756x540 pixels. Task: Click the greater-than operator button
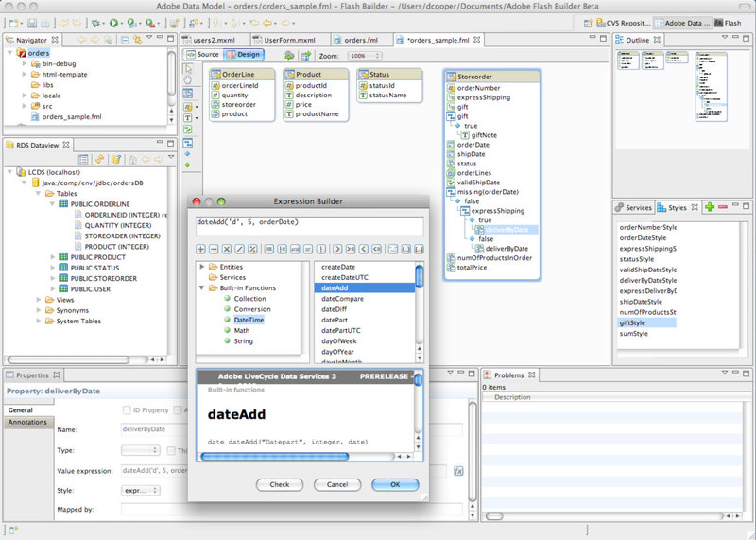[337, 249]
